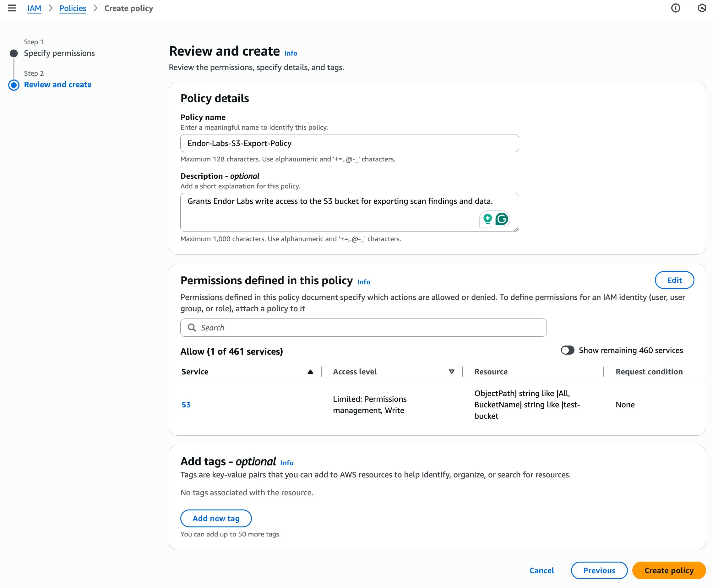Enable Show remaining 460 services
713x588 pixels.
[568, 350]
